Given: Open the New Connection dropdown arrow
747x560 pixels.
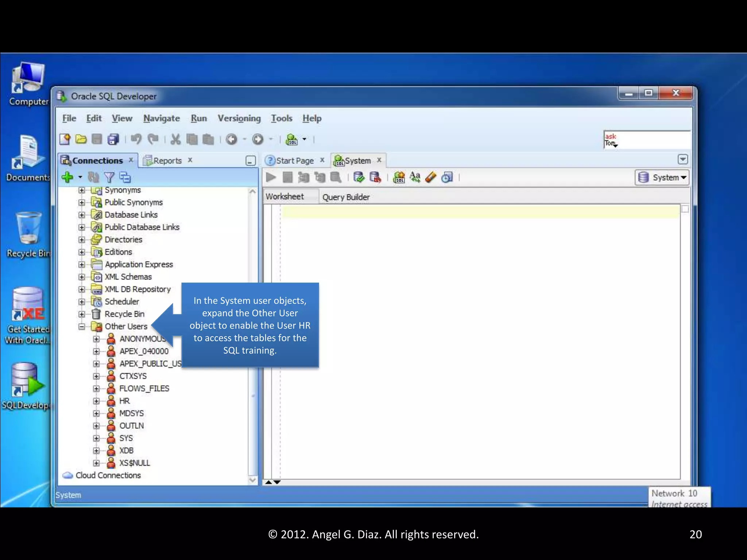Looking at the screenshot, I should tap(80, 177).
